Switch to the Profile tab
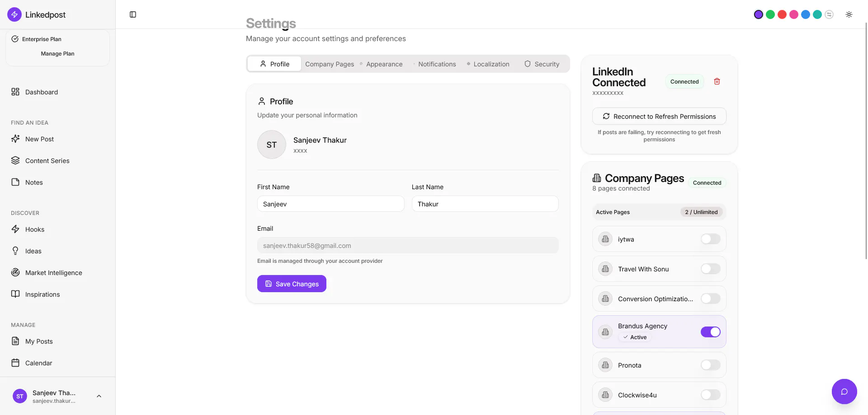The width and height of the screenshot is (868, 415). (x=274, y=64)
